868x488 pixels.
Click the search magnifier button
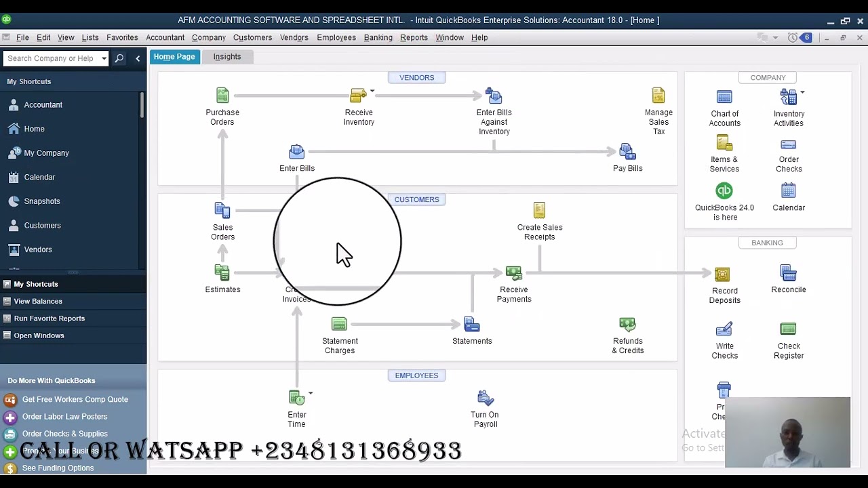[x=119, y=58]
